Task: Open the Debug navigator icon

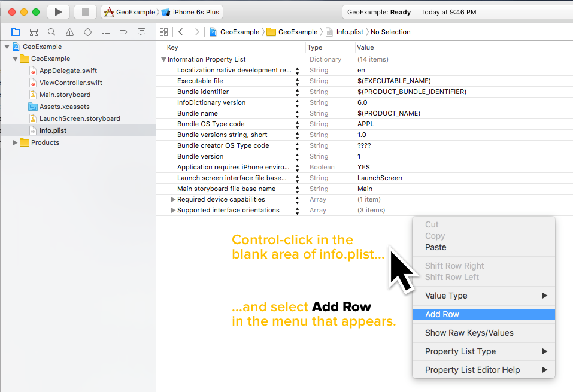Action: 105,32
